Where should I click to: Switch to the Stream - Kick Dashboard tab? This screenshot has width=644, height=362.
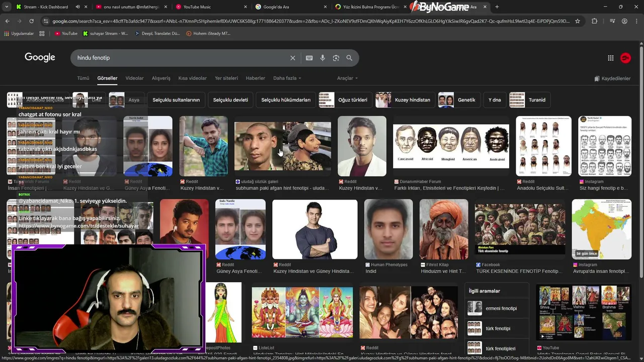click(45, 7)
